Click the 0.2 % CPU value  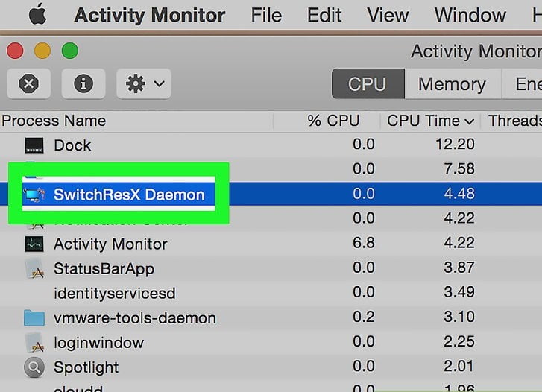point(364,317)
